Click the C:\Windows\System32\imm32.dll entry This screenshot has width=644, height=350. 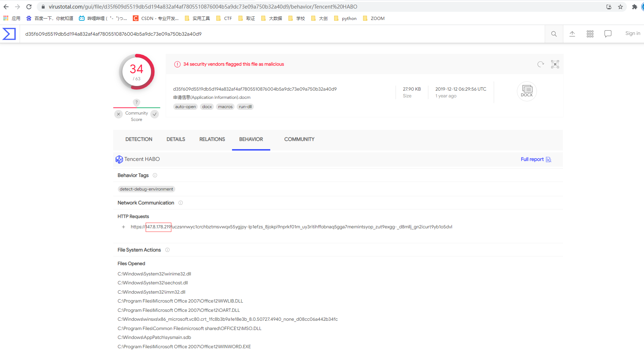(x=151, y=292)
